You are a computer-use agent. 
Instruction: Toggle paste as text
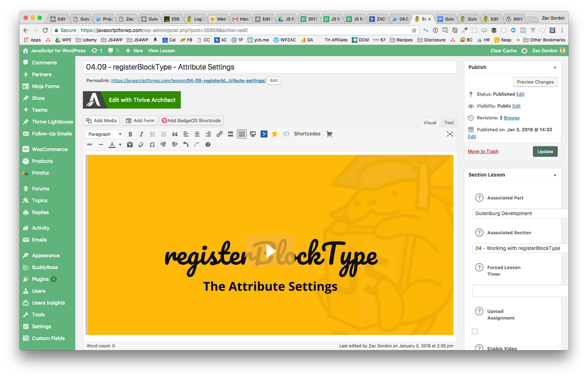pyautogui.click(x=130, y=145)
